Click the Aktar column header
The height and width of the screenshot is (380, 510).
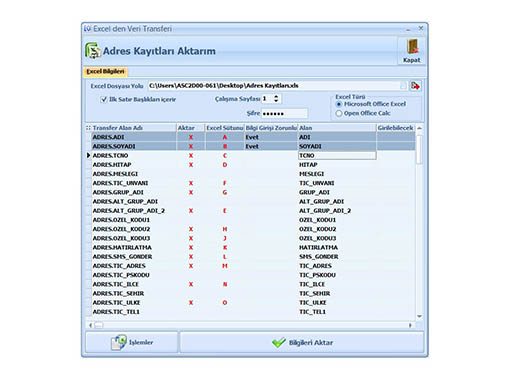[191, 128]
